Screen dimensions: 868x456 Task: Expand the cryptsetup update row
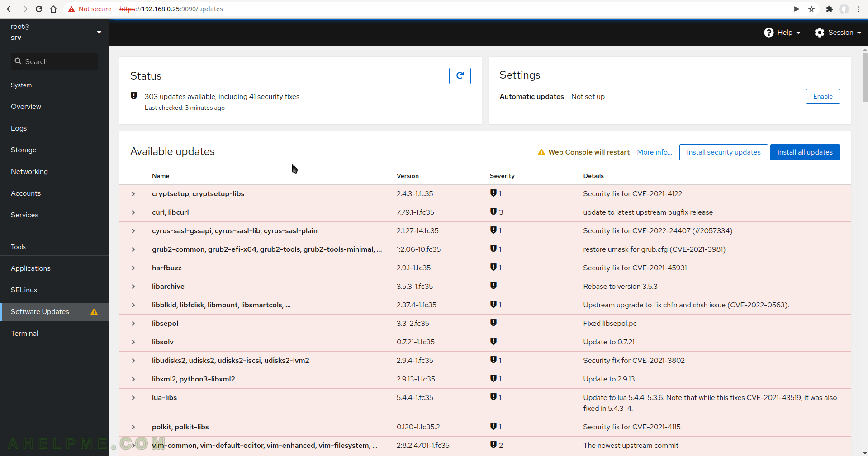(x=133, y=194)
